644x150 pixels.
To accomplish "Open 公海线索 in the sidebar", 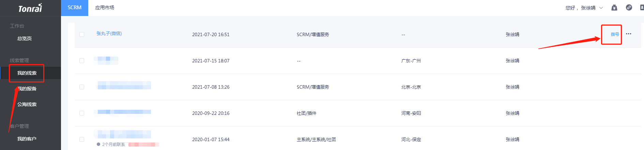I will [27, 104].
